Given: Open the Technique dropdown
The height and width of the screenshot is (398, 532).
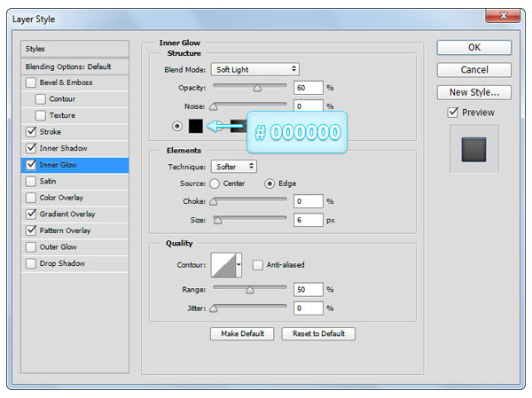Looking at the screenshot, I should [x=233, y=167].
